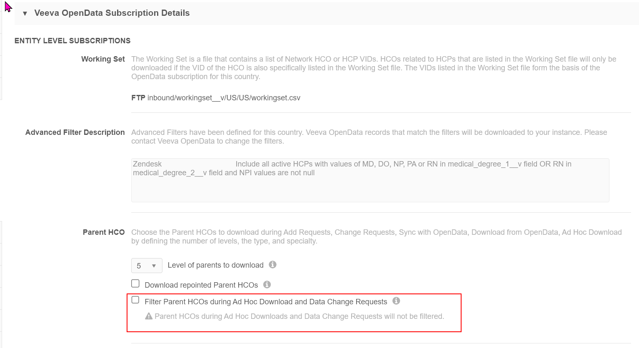Image resolution: width=644 pixels, height=348 pixels.
Task: Click the Working Set field label
Action: pyautogui.click(x=103, y=59)
